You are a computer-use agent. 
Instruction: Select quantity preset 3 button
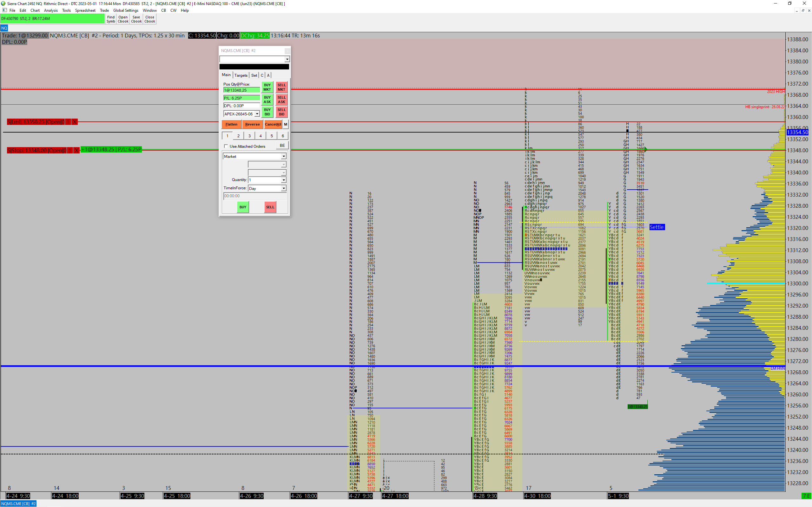[249, 136]
